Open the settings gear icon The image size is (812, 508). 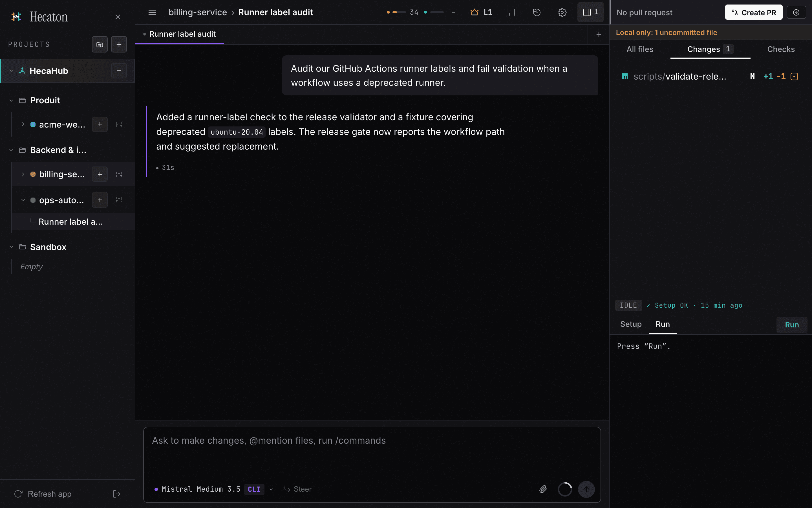[562, 12]
